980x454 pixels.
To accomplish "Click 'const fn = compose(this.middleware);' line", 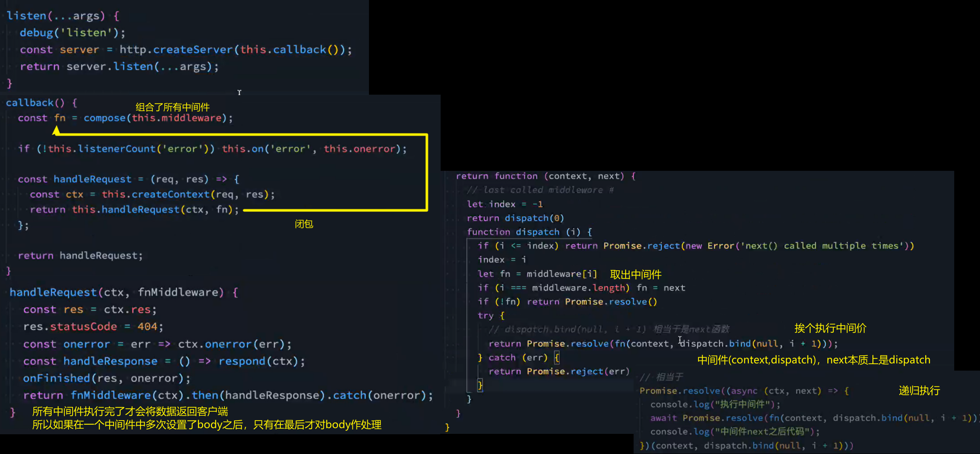I will coord(125,118).
